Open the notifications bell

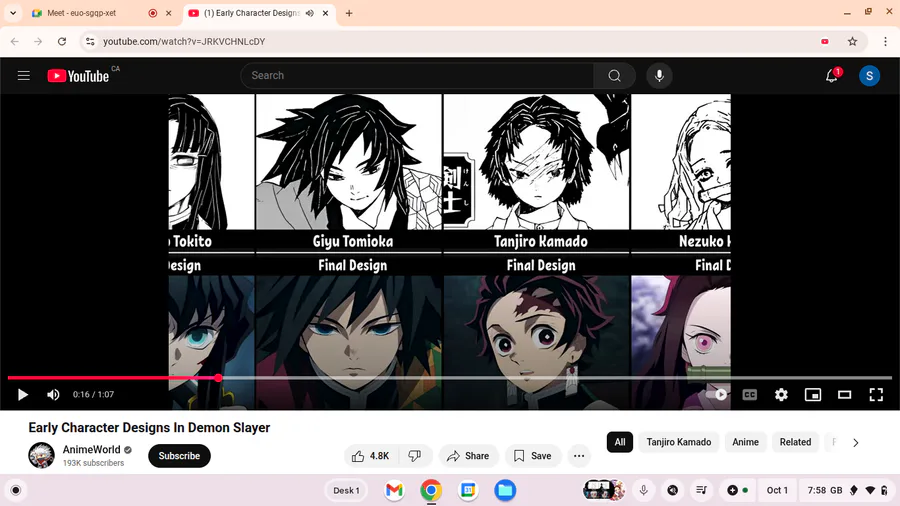(832, 76)
